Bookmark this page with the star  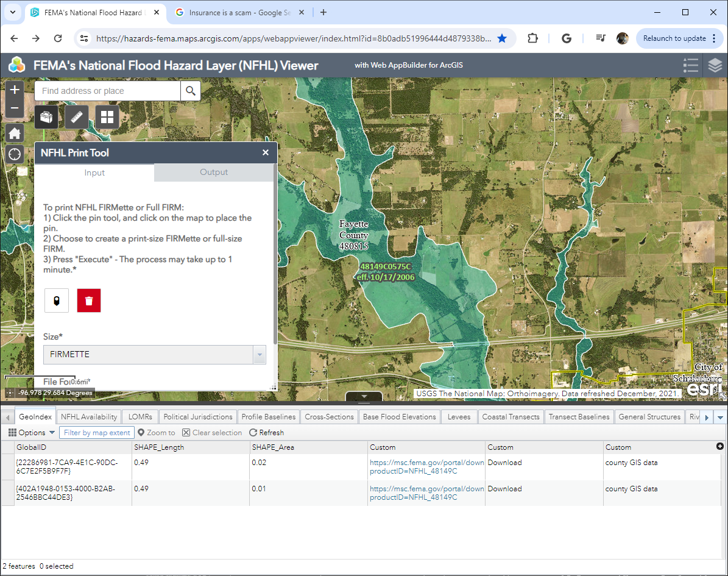point(502,38)
